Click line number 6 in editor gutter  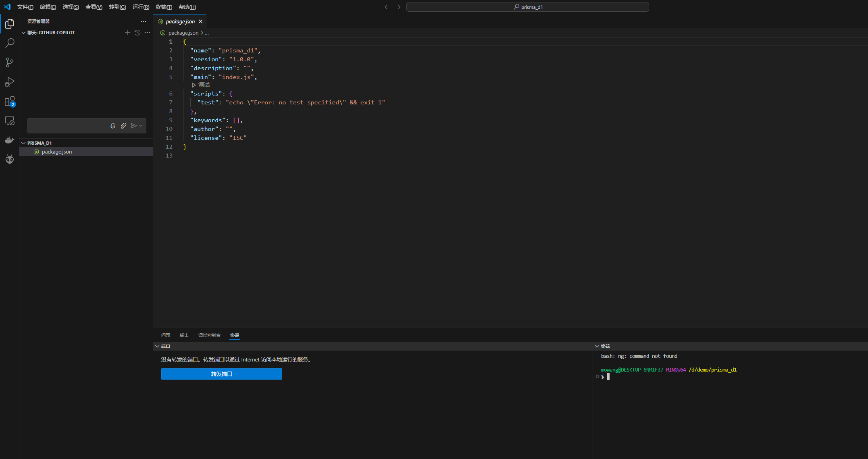click(171, 93)
